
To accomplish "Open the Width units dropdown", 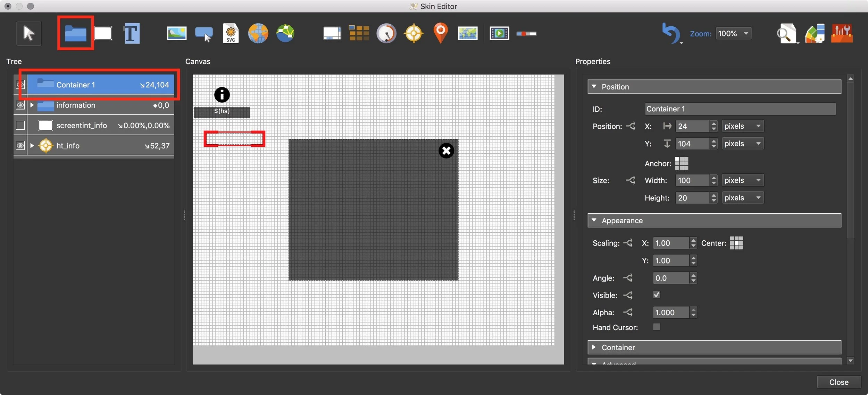I will coord(743,180).
